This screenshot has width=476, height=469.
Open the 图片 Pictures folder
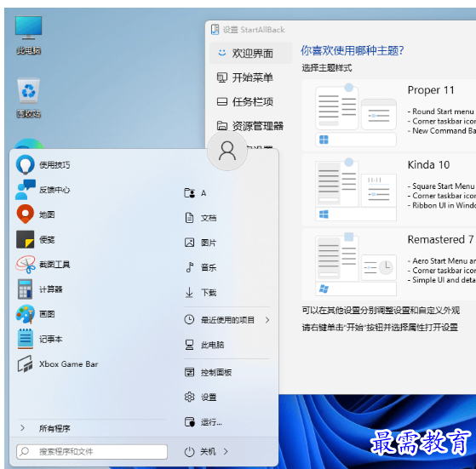201,243
